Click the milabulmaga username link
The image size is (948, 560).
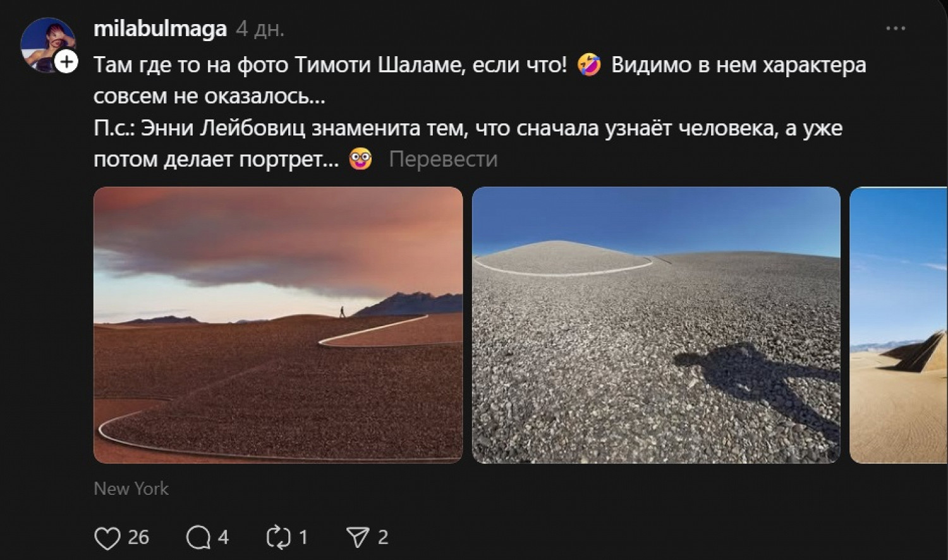point(160,29)
